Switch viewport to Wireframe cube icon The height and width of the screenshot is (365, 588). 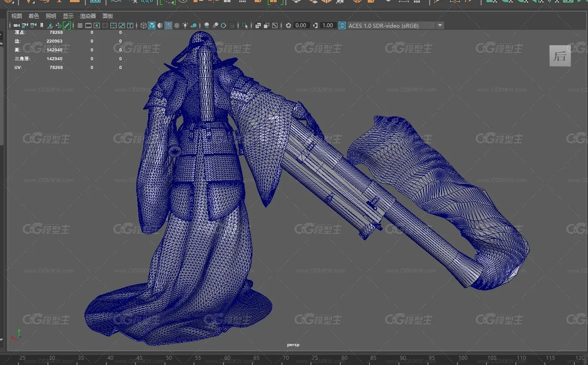click(143, 25)
